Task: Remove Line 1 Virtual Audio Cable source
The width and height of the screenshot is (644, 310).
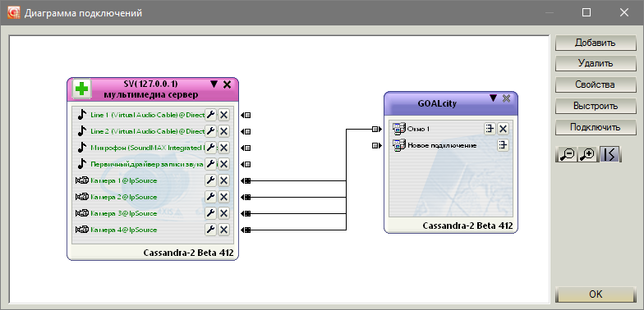Action: [223, 115]
